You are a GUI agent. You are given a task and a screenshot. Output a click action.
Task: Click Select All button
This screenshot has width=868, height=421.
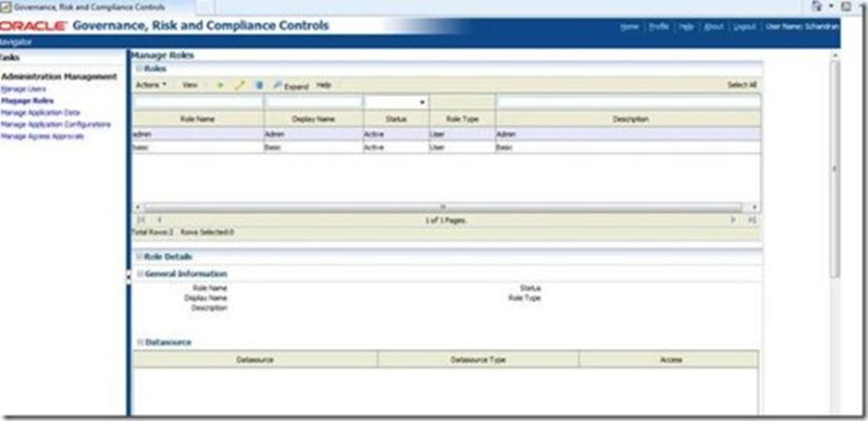741,86
